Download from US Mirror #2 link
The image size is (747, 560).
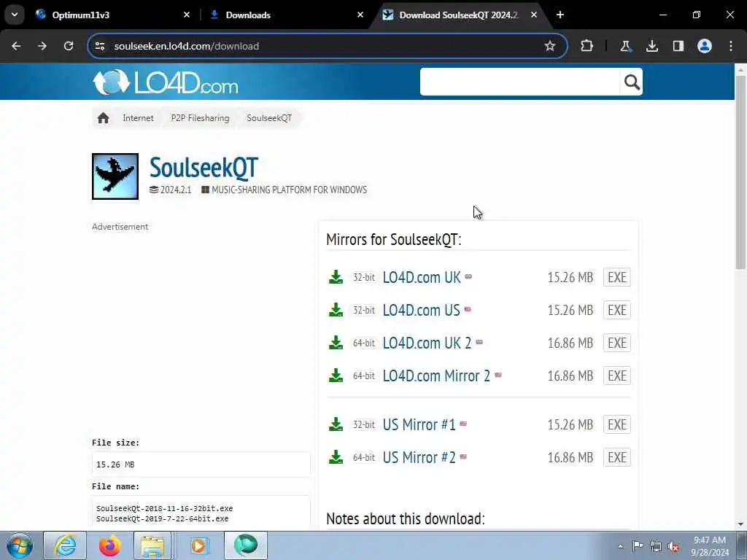419,458
